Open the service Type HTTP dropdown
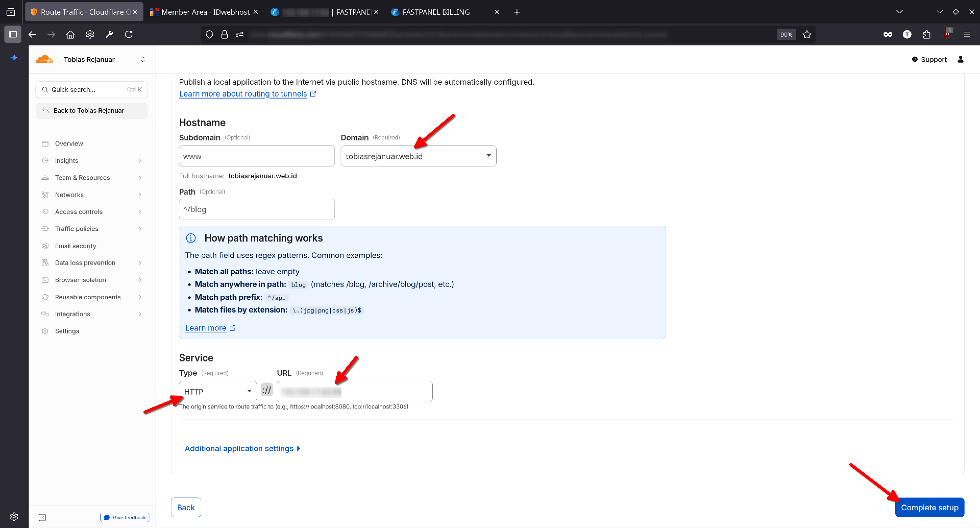Screen dimensions: 980x528 pos(218,391)
